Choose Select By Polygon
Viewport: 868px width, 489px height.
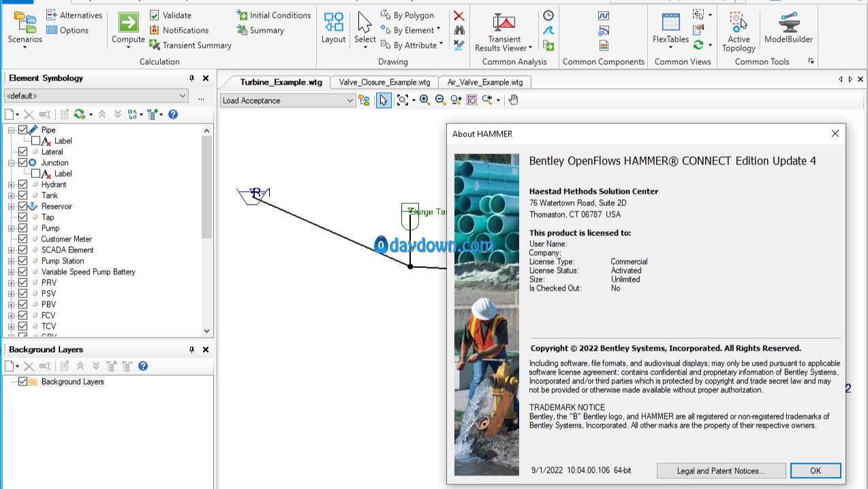(x=407, y=15)
